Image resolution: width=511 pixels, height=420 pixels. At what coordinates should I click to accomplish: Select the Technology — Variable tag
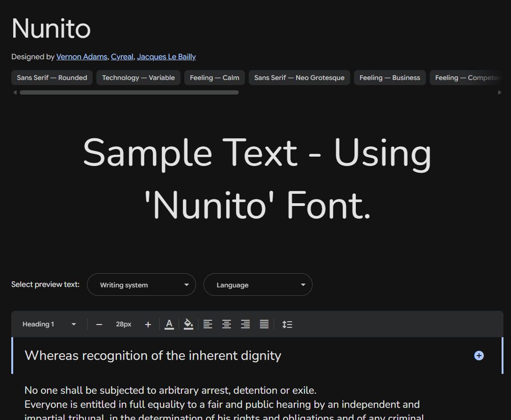139,78
